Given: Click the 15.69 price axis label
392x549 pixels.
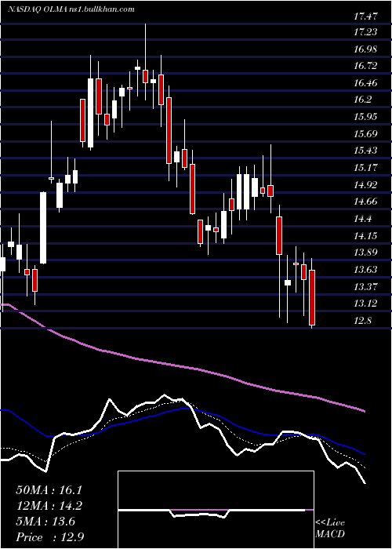Looking at the screenshot, I should point(366,134).
